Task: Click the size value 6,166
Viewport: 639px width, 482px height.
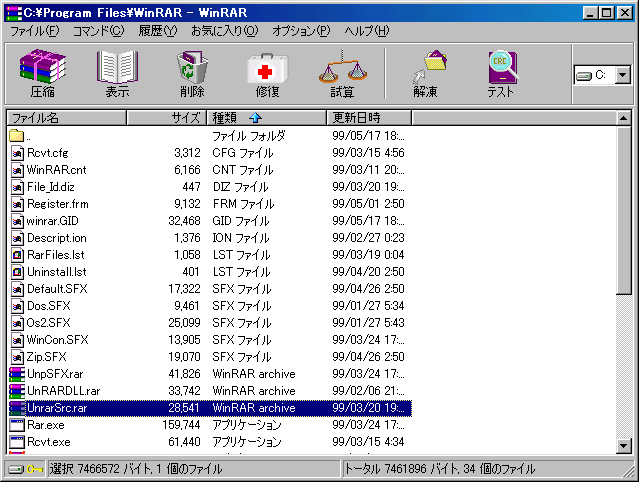Action: 187,170
